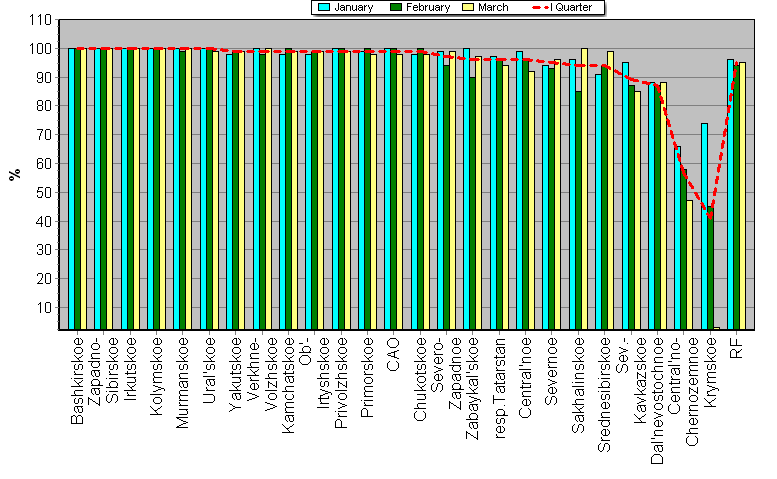The height and width of the screenshot is (479, 777).
Task: Click the Yakutskoe axis label
Action: (235, 374)
